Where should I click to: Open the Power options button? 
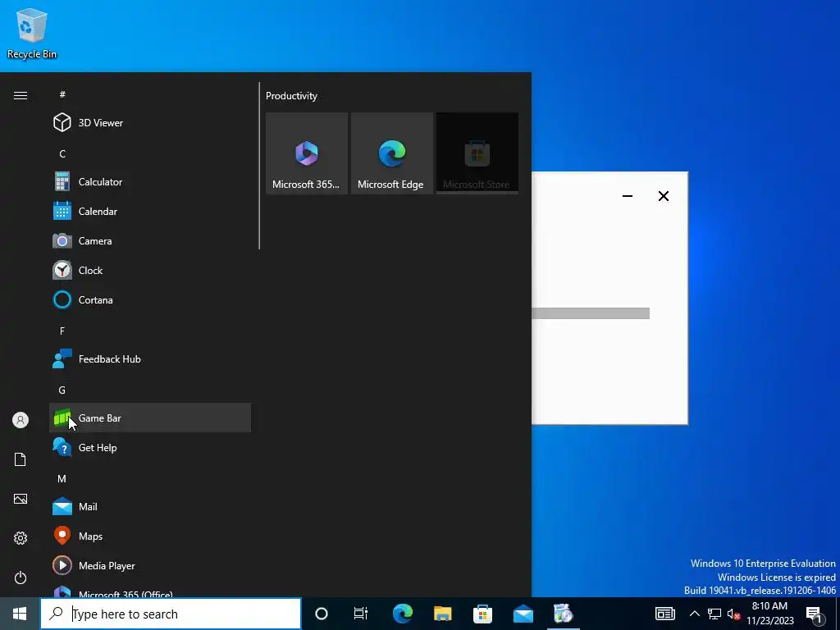pyautogui.click(x=21, y=577)
